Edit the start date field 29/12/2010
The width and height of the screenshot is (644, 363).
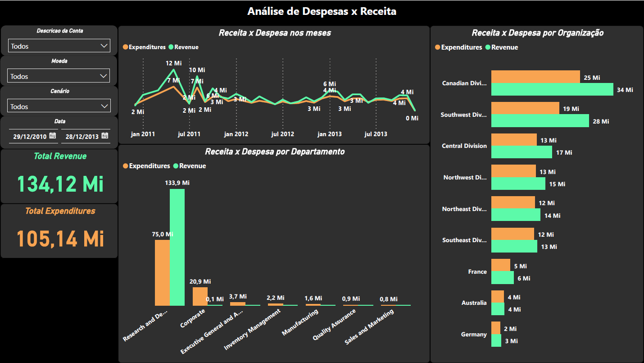click(30, 136)
